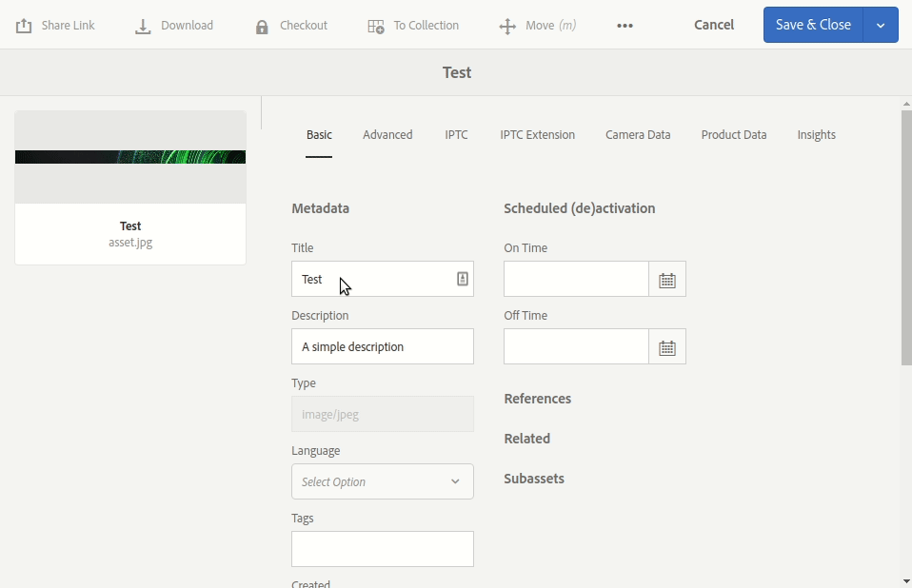Click the Cancel button
The image size is (912, 588).
713,25
